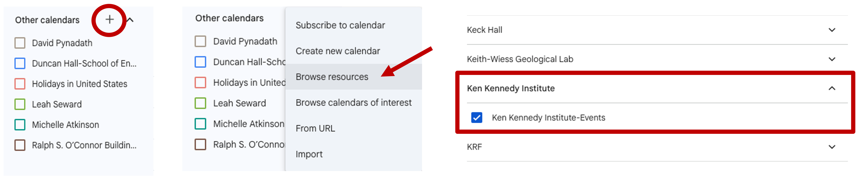
Task: Expand the KRF resource section
Action: click(x=832, y=147)
